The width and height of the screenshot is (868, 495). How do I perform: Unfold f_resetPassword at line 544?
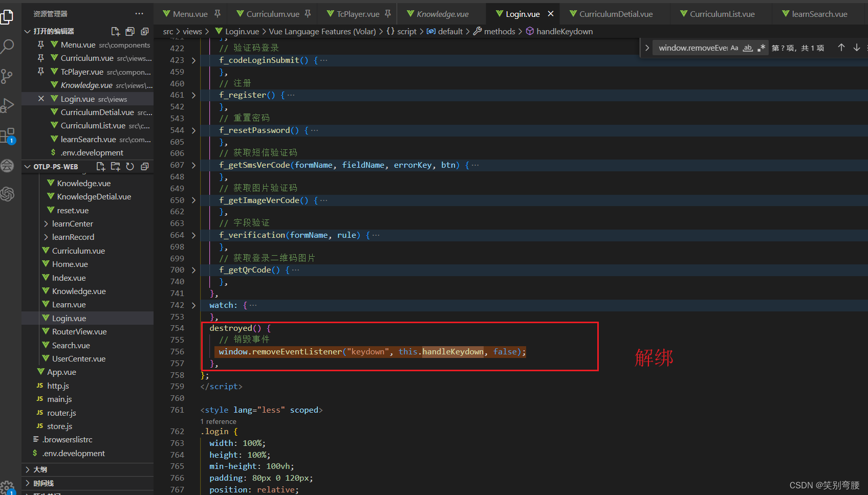pos(193,130)
